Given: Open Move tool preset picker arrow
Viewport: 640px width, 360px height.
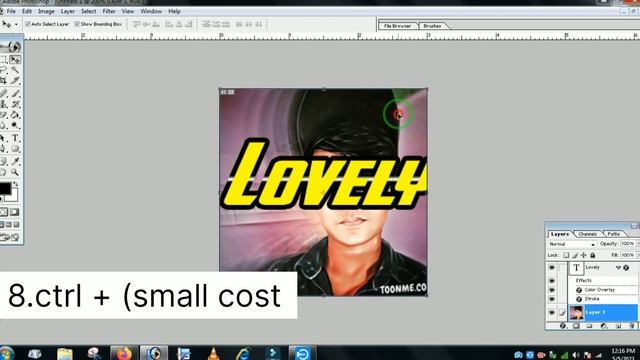Looking at the screenshot, I should click(x=16, y=24).
